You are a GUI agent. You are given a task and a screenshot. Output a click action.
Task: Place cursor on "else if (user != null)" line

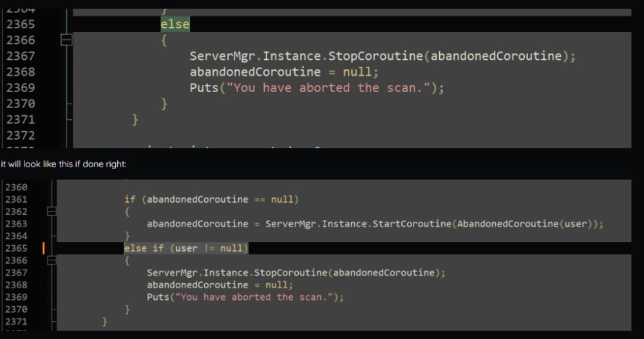click(186, 248)
